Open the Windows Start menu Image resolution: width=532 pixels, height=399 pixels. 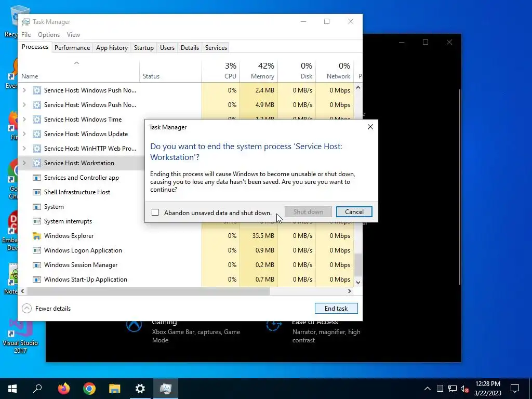[12, 389]
